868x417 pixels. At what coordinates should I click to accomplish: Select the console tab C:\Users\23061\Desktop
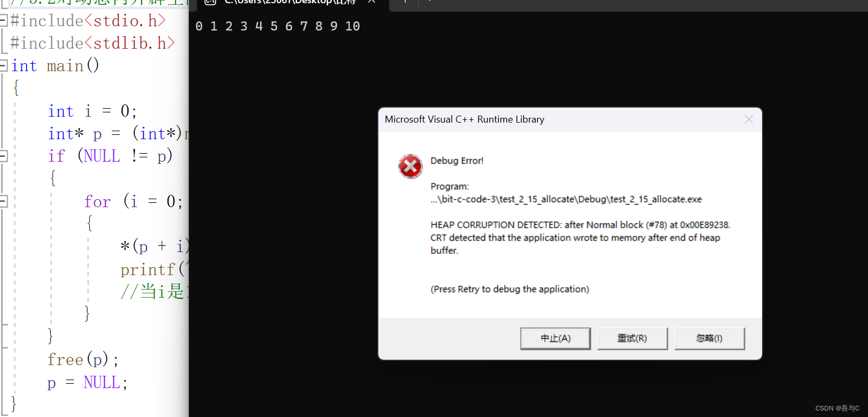(290, 2)
